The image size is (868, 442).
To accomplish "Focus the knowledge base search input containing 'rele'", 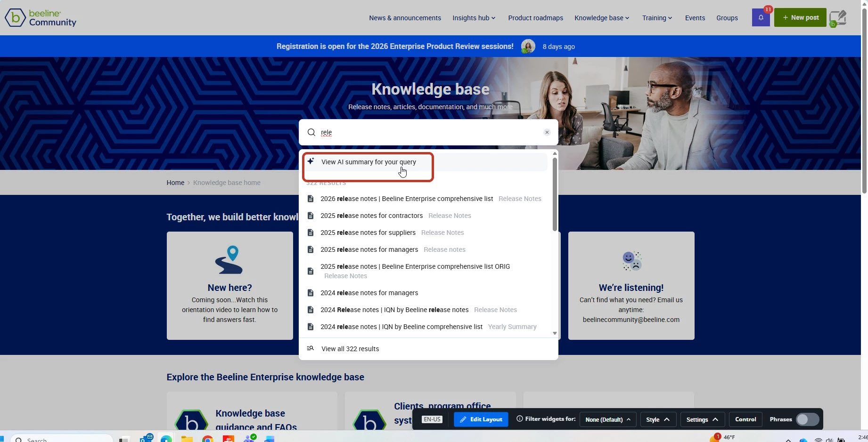I will click(428, 132).
